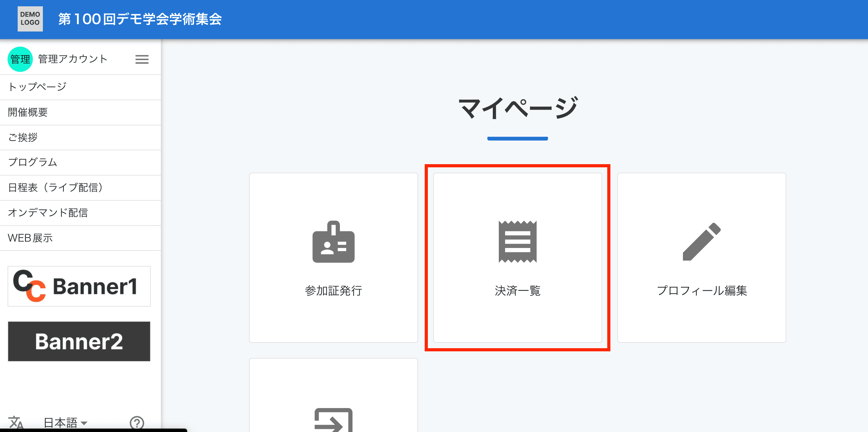
Task: Go to プログラム in the sidebar
Action: click(x=80, y=162)
